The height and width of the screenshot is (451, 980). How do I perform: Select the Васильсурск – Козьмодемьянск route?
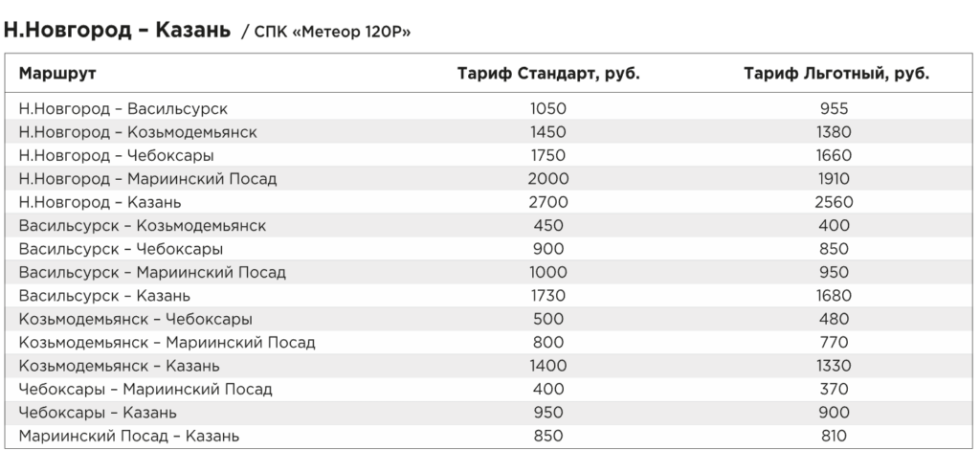[143, 225]
